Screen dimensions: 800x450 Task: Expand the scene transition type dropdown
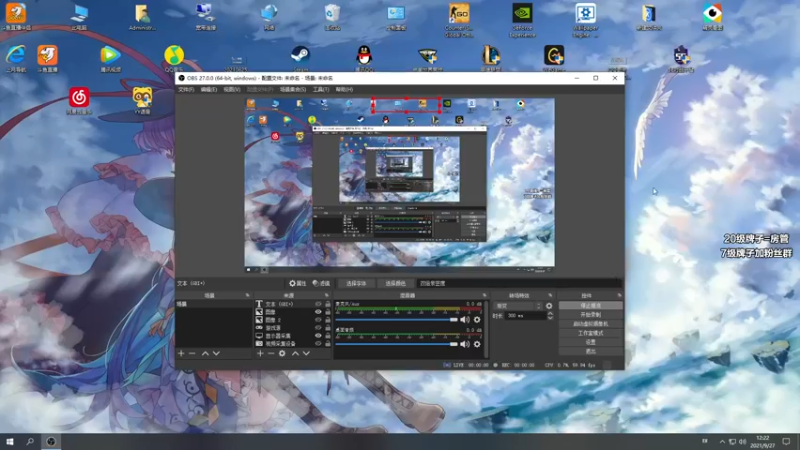518,305
